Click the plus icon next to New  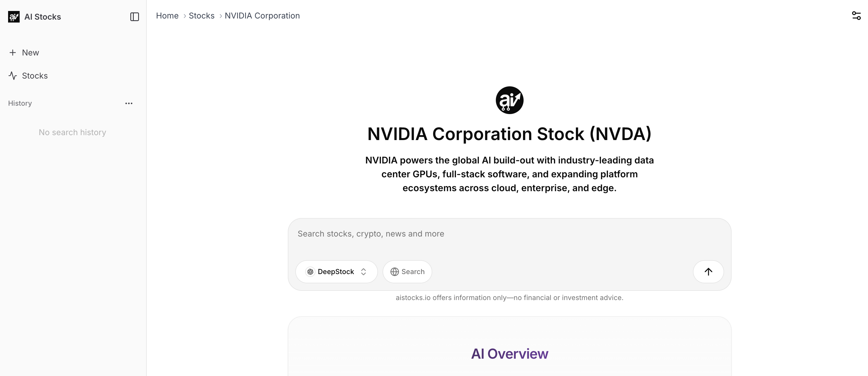(13, 53)
